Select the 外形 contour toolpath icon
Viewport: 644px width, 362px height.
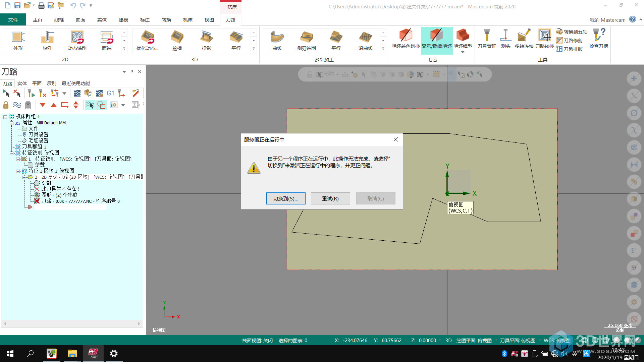tap(18, 41)
